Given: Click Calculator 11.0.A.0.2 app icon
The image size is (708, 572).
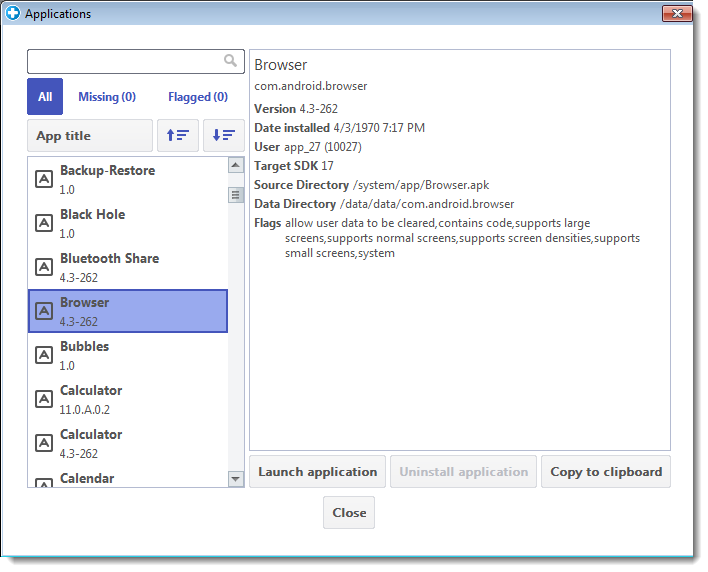Looking at the screenshot, I should 44,399.
